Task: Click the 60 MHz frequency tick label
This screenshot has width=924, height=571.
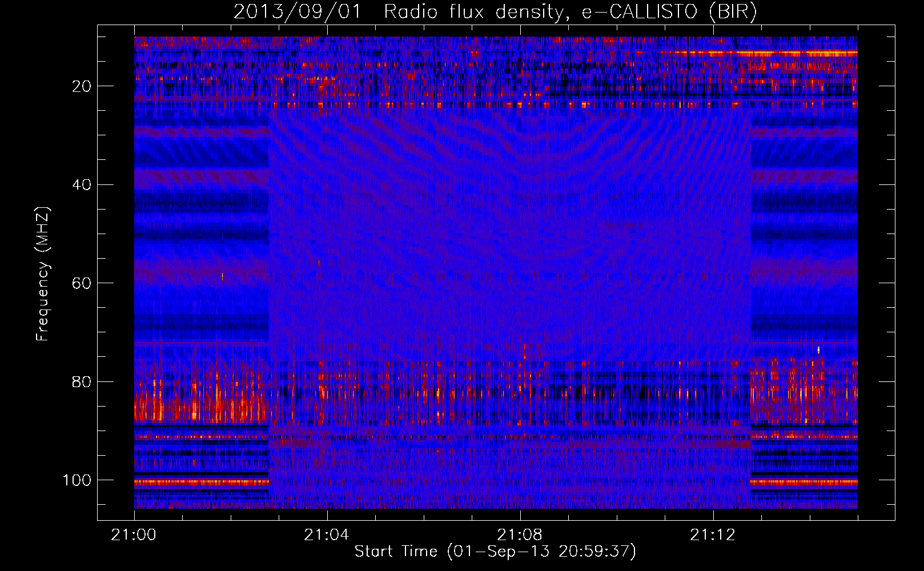Action: point(82,283)
